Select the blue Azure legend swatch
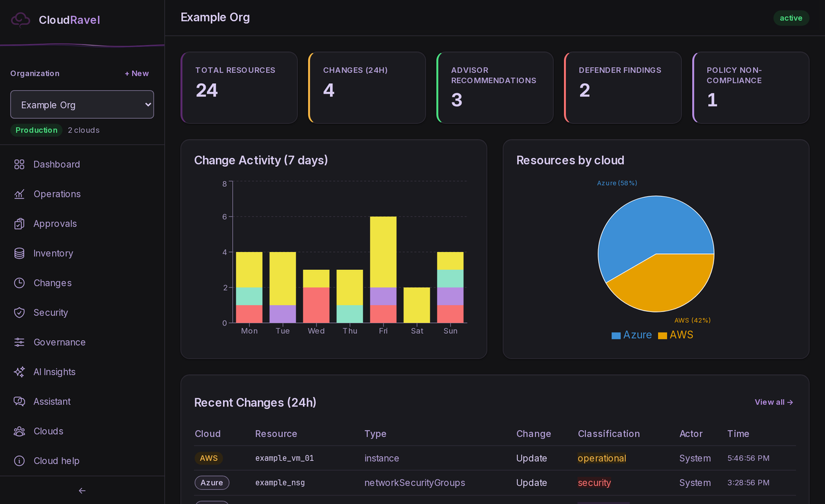This screenshot has height=504, width=825. (x=616, y=336)
